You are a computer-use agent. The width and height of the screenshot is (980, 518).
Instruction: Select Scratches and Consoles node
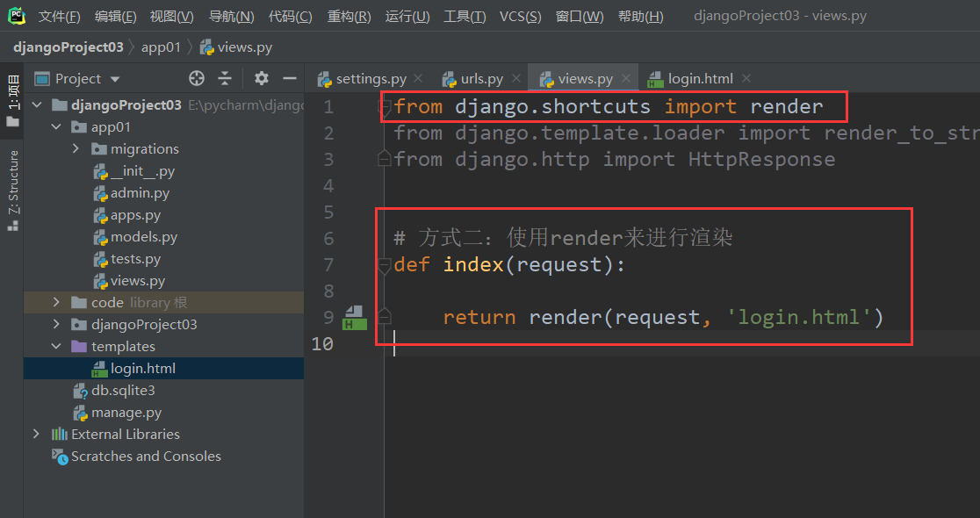point(146,457)
